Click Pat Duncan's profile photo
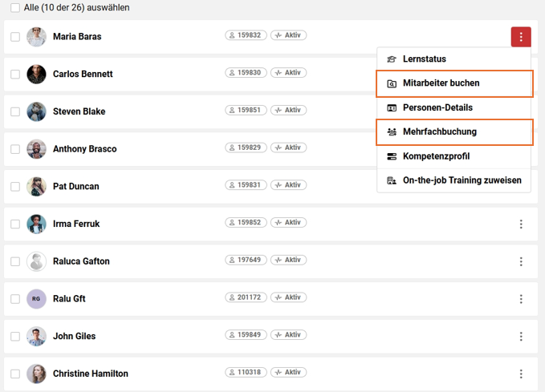The width and height of the screenshot is (545, 392). (36, 187)
